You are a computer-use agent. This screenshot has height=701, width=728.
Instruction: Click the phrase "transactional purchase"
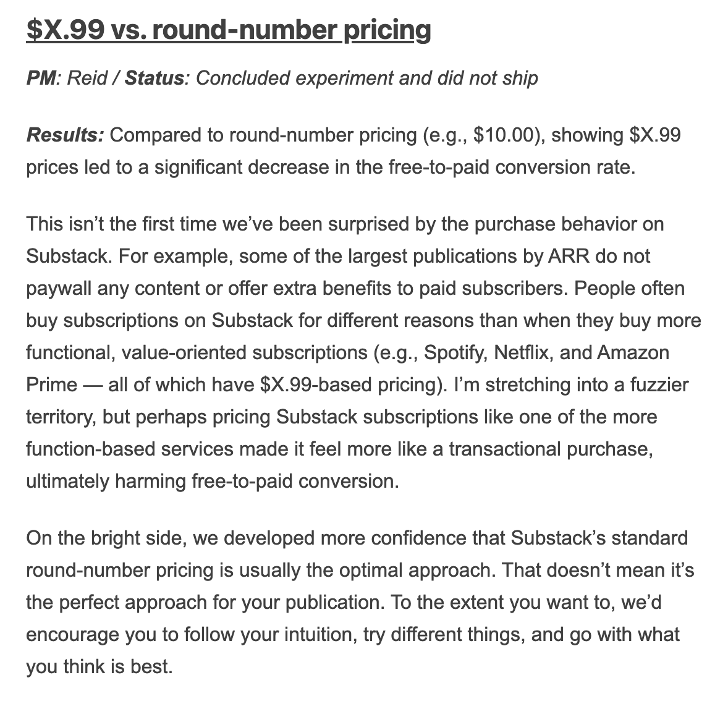point(550,449)
